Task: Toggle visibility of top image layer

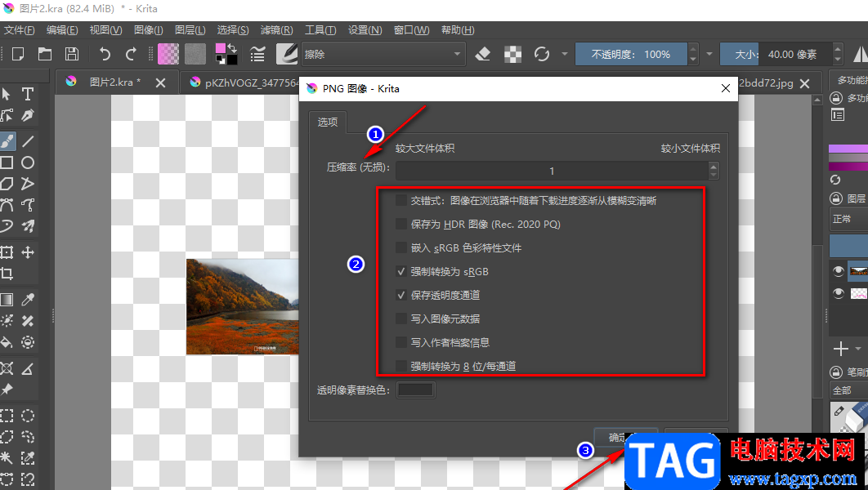Action: 838,270
